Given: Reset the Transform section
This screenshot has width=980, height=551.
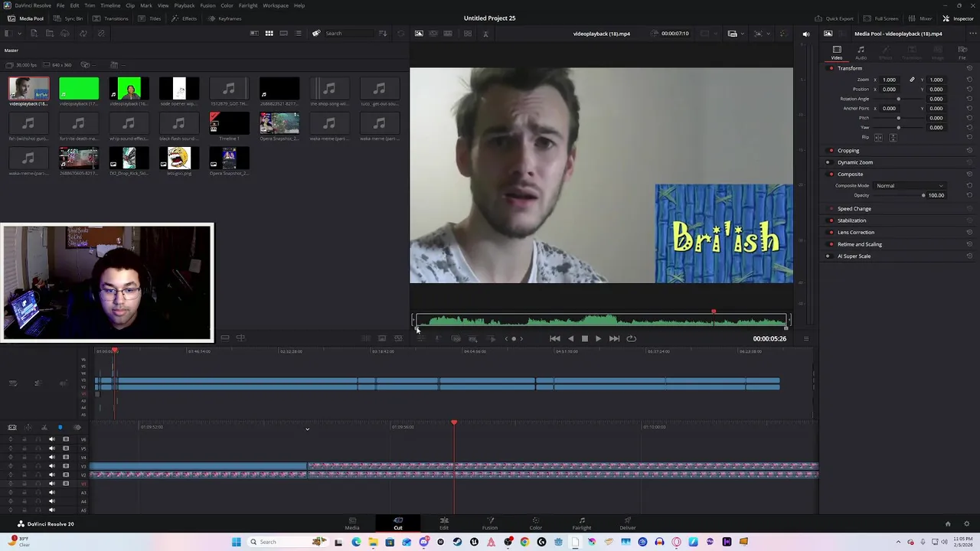Looking at the screenshot, I should point(969,68).
